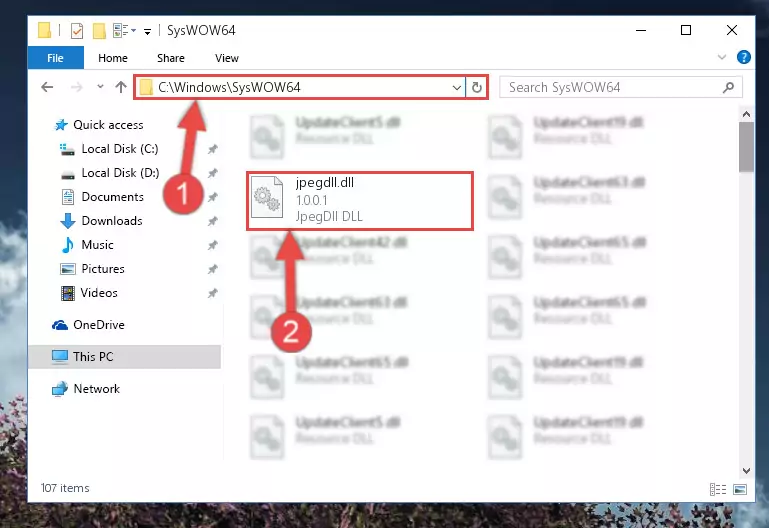Click the Forward navigation arrow
Screen dimensions: 769x528
76,87
